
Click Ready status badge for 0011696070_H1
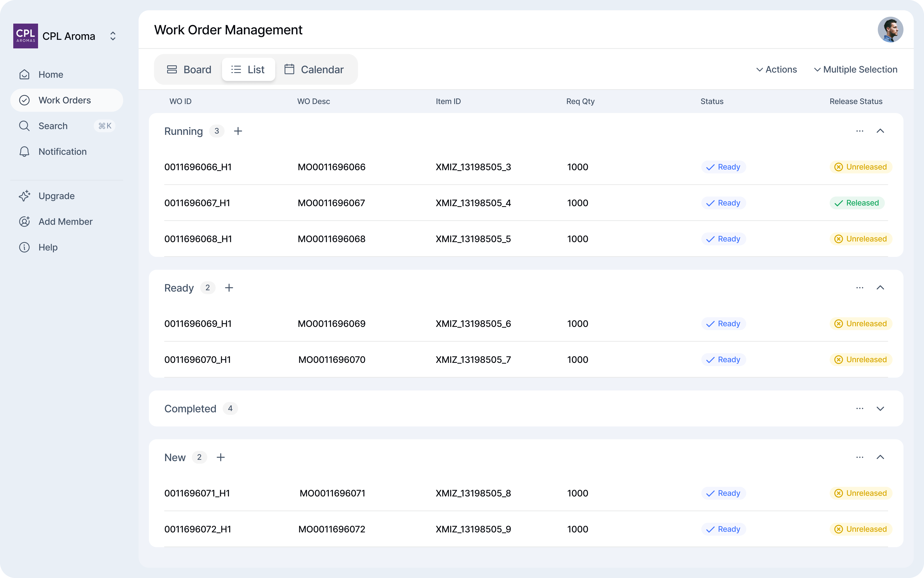pyautogui.click(x=723, y=360)
